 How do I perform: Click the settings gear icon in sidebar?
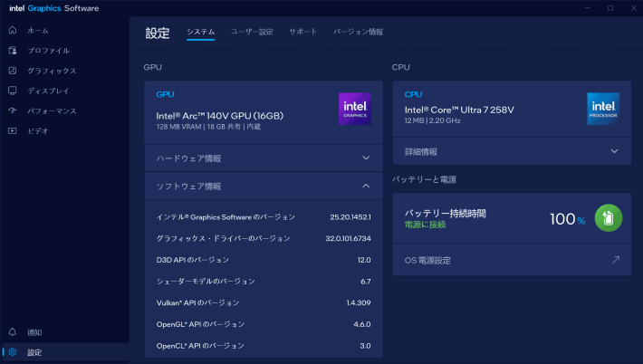(13, 352)
